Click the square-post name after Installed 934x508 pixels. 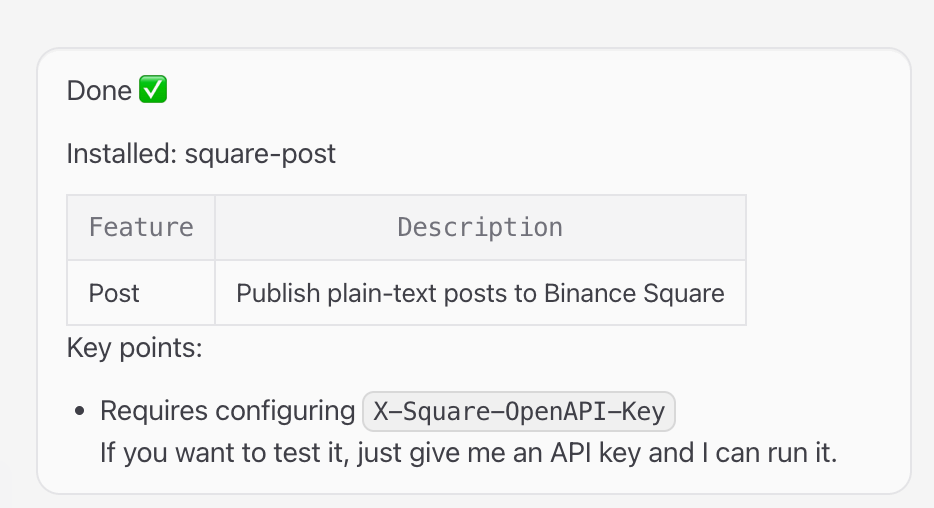[x=260, y=154]
